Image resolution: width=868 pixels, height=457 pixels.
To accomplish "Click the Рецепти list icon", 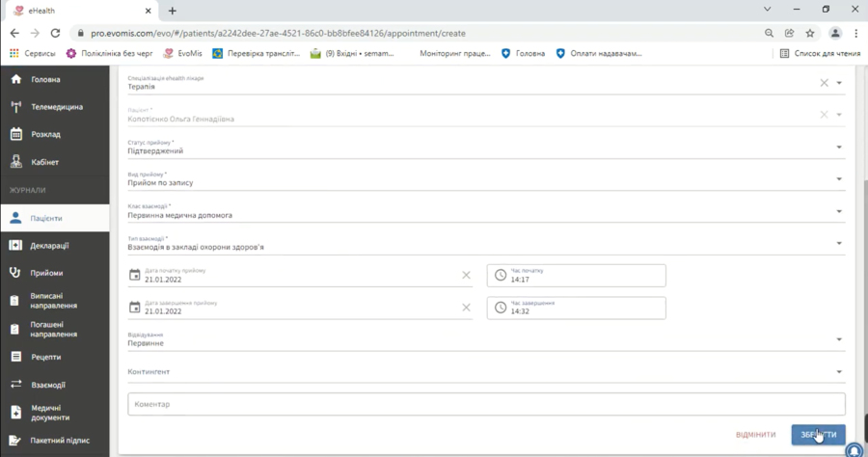I will 15,357.
